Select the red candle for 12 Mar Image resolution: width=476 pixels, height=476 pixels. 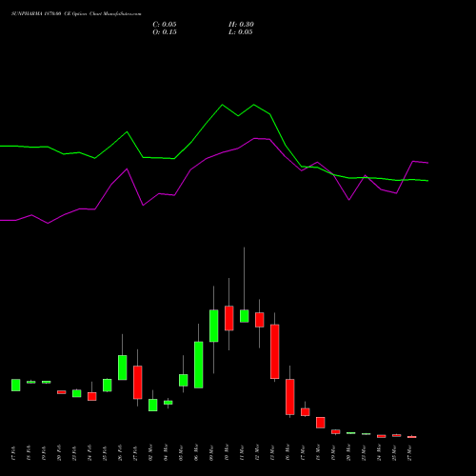pos(260,320)
